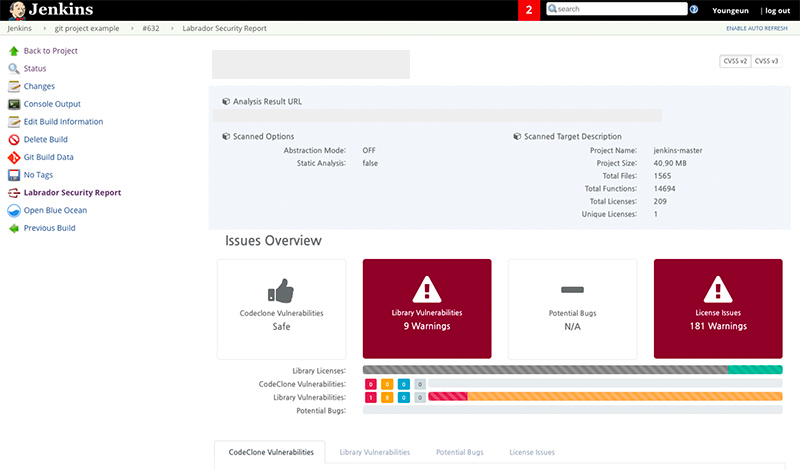Click the search help question icon

click(x=694, y=9)
